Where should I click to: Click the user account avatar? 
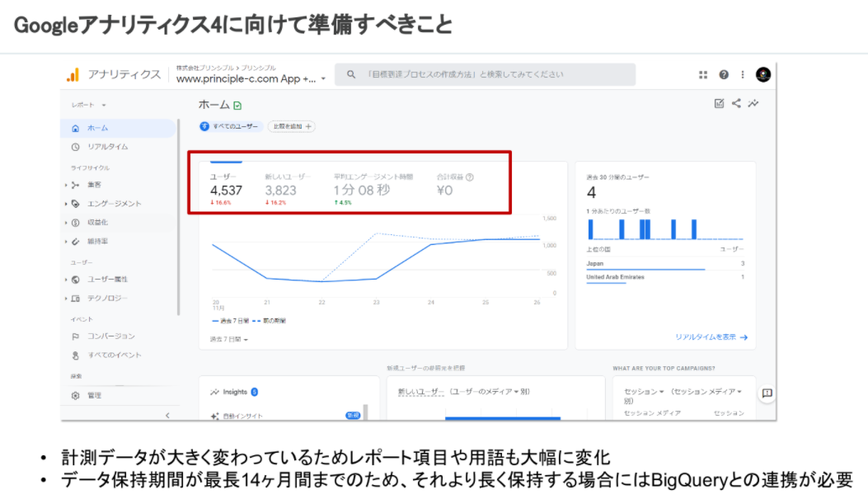[763, 75]
